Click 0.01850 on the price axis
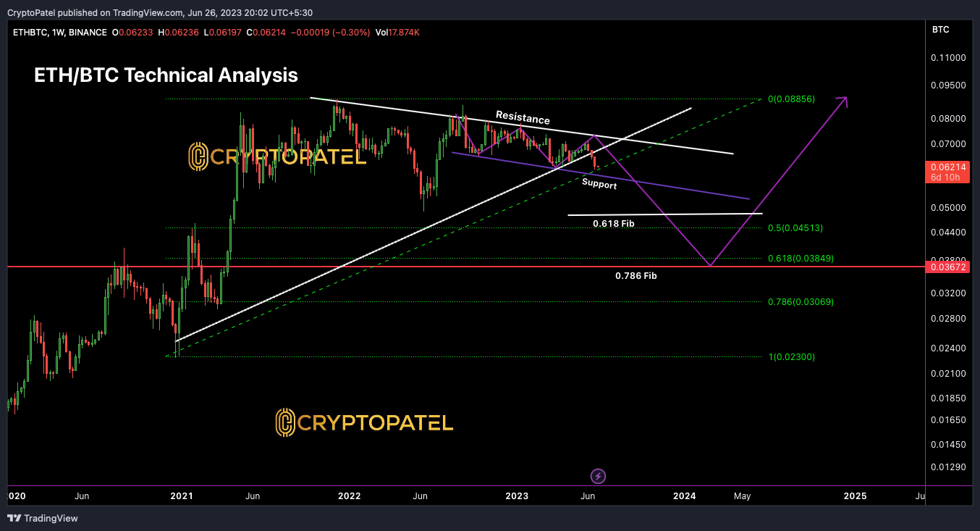 (x=948, y=398)
